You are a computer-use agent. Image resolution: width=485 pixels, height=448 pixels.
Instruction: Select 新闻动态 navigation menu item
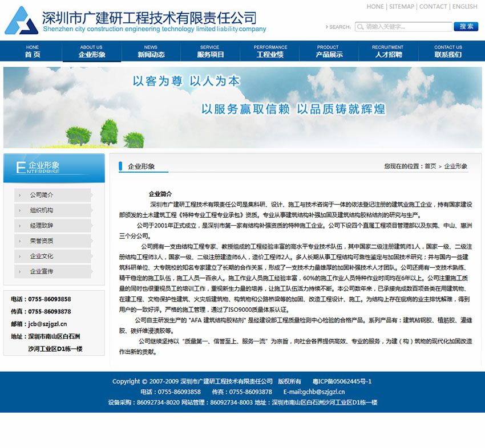(151, 51)
